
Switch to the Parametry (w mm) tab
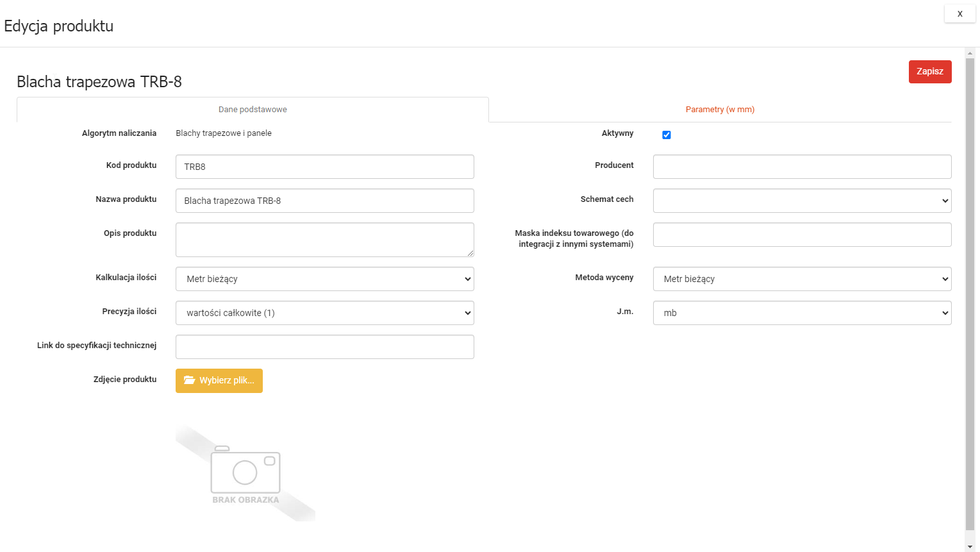[720, 110]
